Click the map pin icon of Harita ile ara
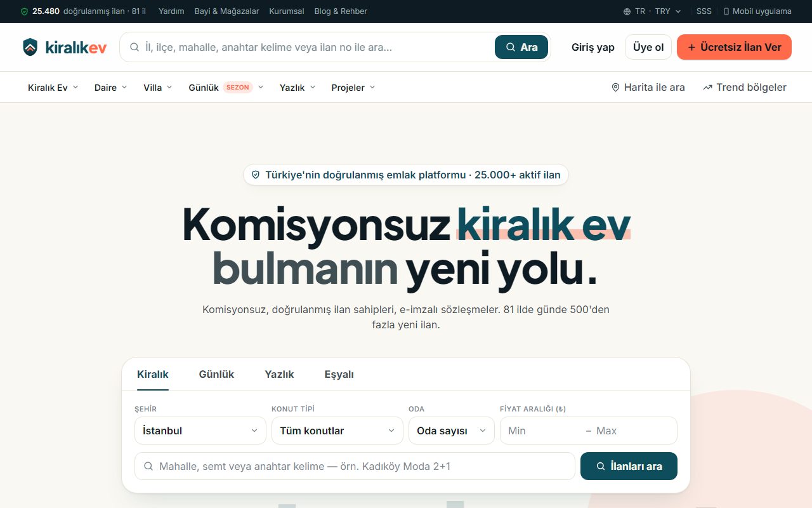Viewport: 812px width, 508px height. pos(615,88)
